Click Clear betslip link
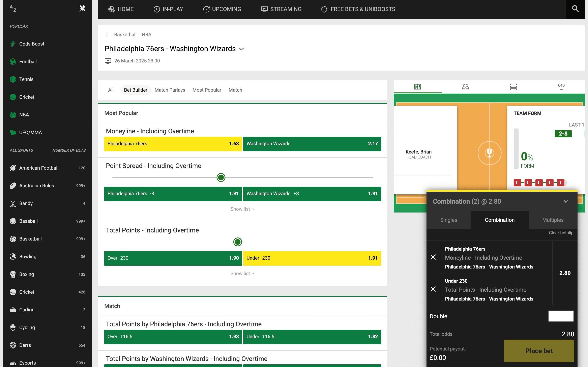The image size is (588, 367). pos(561,233)
